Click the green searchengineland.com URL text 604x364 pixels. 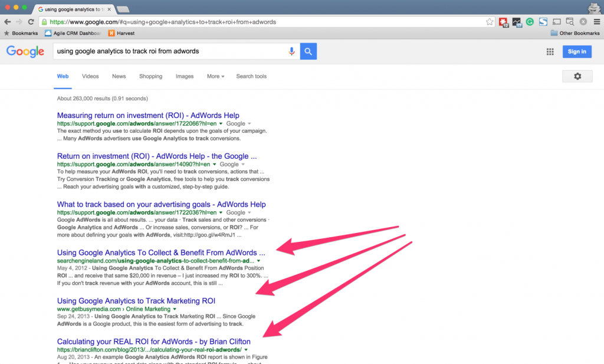(156, 261)
